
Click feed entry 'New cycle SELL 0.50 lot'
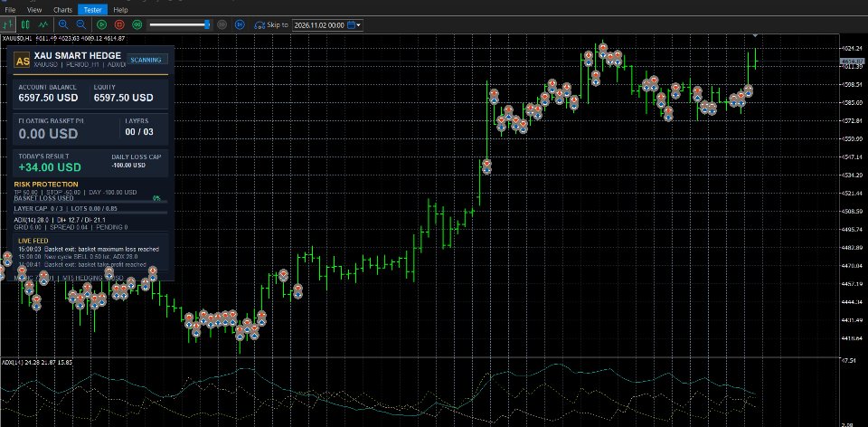[78, 257]
